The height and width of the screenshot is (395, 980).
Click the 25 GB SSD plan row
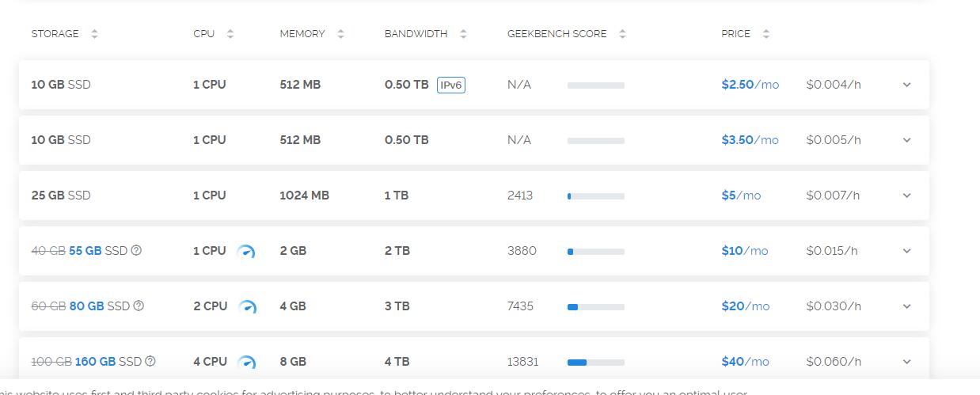pyautogui.click(x=474, y=196)
